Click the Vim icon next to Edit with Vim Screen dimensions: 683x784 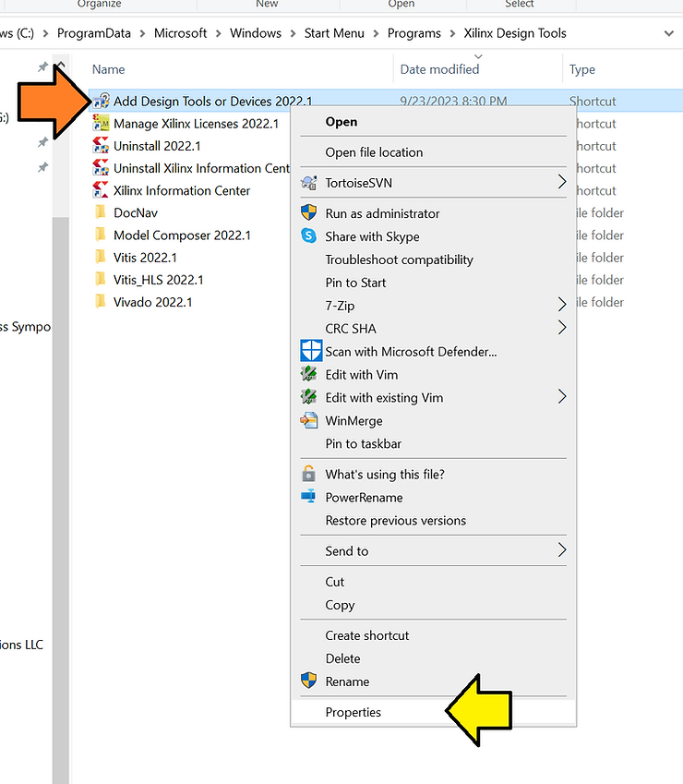click(309, 375)
